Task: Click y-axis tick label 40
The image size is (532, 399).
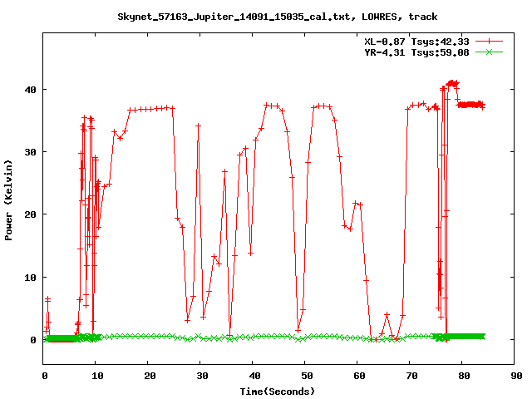Action: [x=30, y=90]
